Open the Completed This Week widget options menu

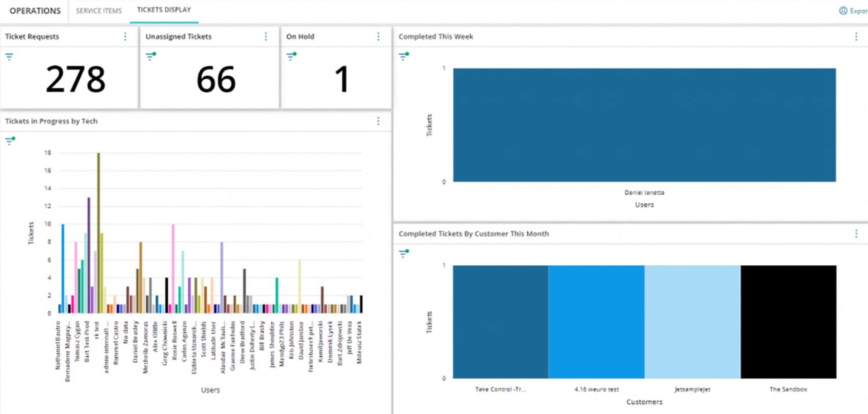(856, 37)
